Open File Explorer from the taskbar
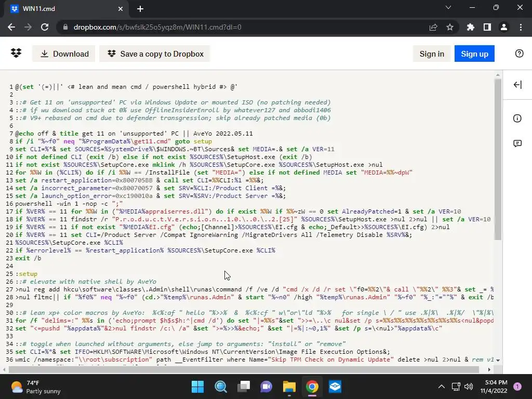532x399 pixels. tap(289, 387)
